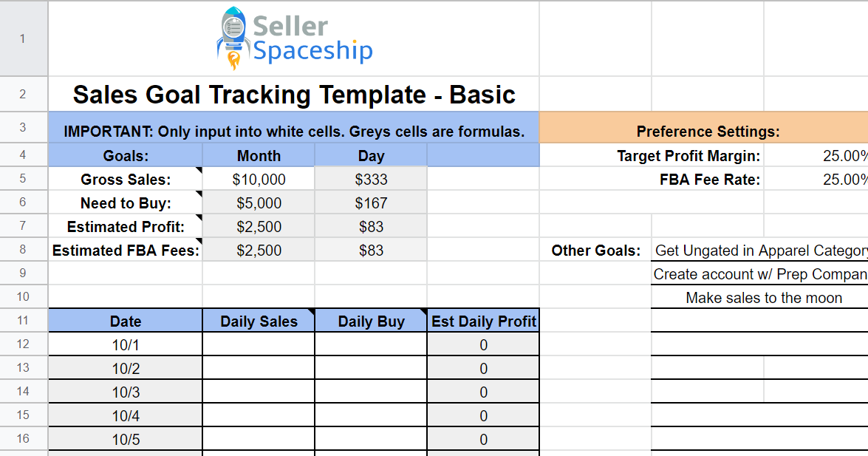Select row header 16

[23, 439]
